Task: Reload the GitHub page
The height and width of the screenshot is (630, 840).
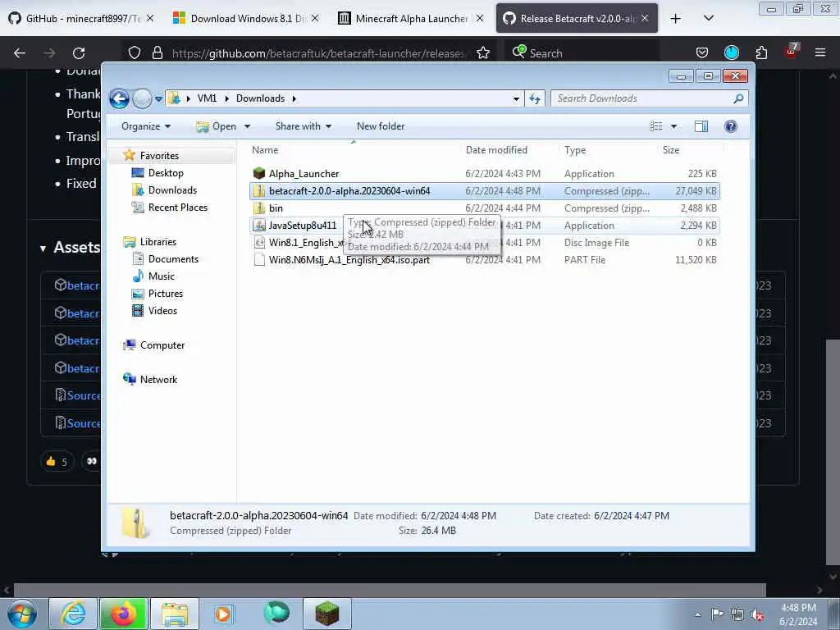Action: click(x=79, y=53)
